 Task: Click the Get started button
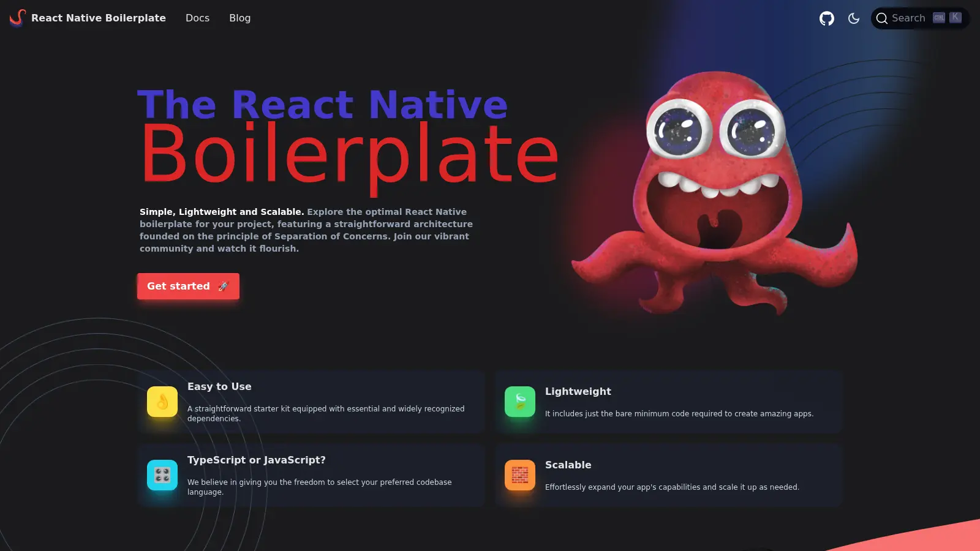click(x=188, y=286)
